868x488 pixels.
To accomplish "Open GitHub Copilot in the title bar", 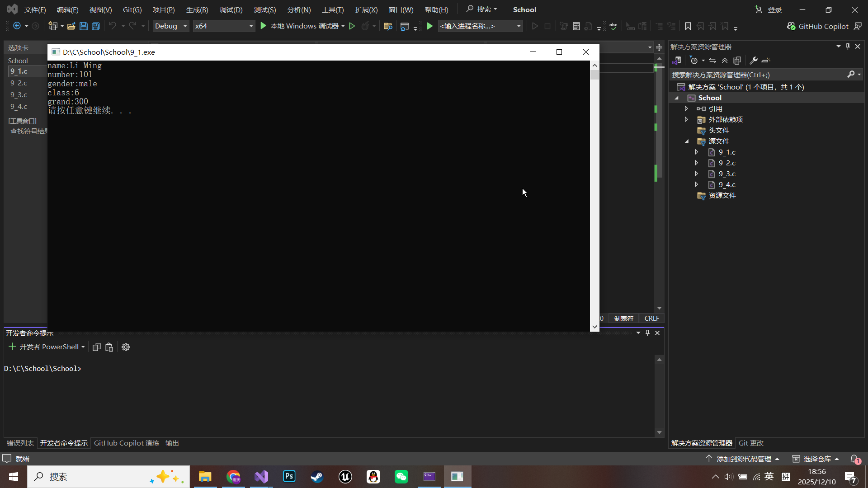I will tap(818, 26).
